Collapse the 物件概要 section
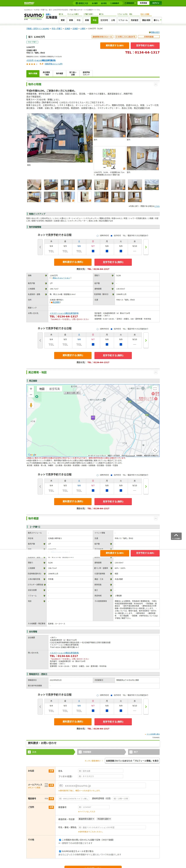This screenshot has width=186, height=868. click(156, 518)
